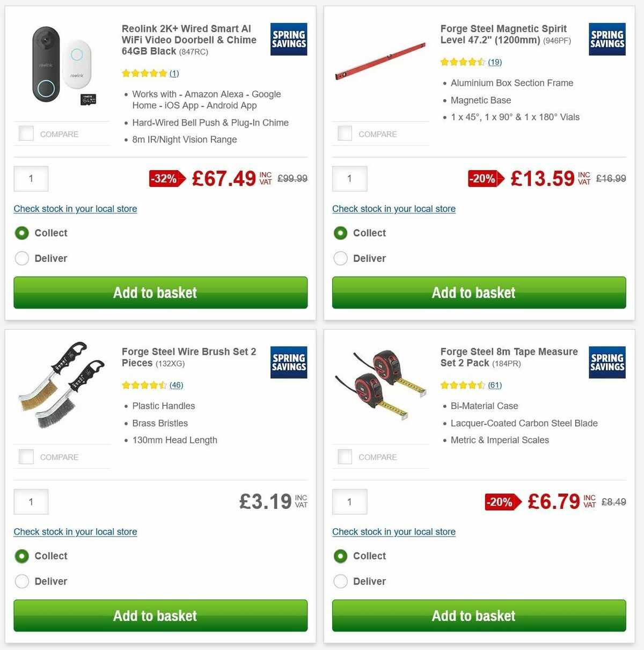Tick COMPARE for the magnetic spirit level
Viewport: 644px width, 650px height.
[345, 133]
